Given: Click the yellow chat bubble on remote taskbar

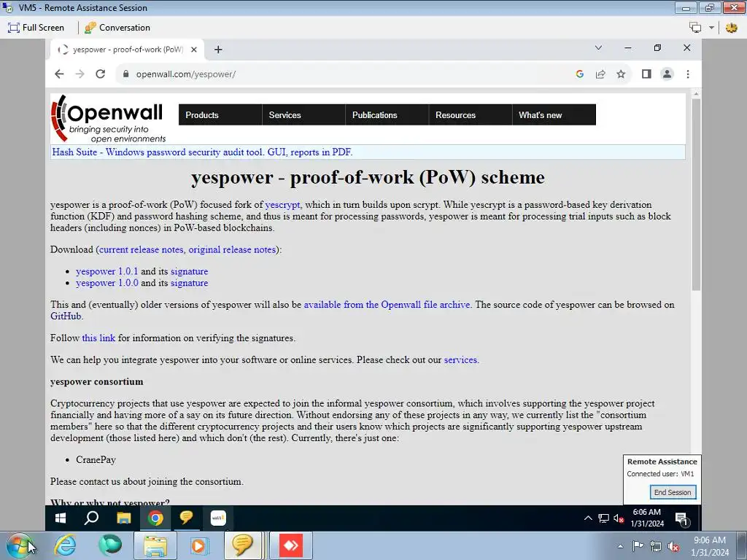Looking at the screenshot, I should coord(186,518).
